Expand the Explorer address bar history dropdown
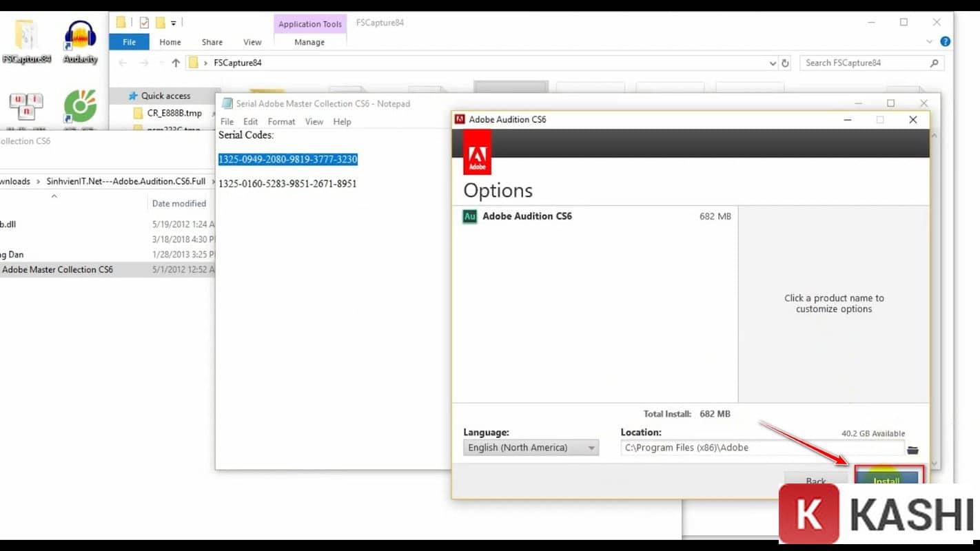980x551 pixels. click(x=772, y=63)
